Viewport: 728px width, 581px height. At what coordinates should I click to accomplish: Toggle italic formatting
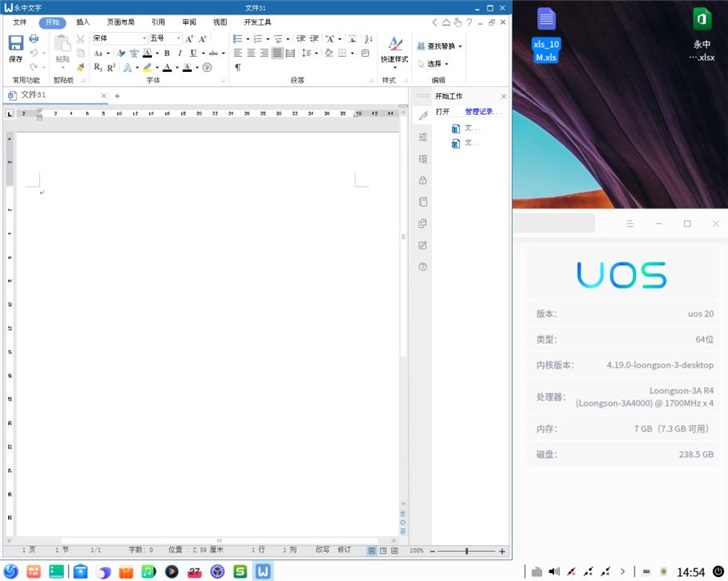pyautogui.click(x=179, y=53)
